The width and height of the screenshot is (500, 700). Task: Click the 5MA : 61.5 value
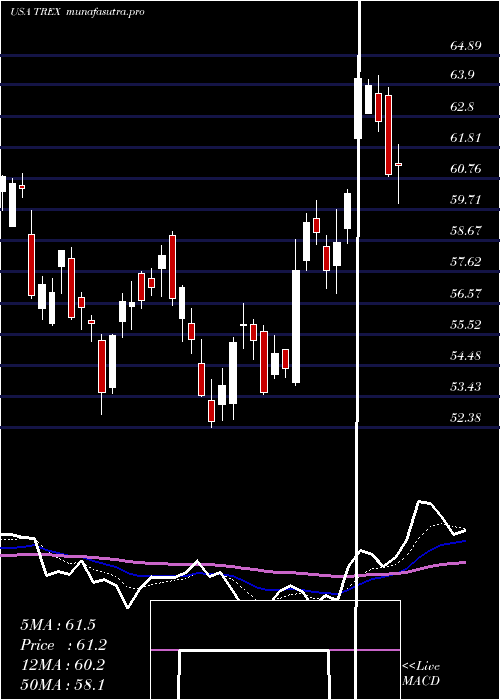[58, 625]
